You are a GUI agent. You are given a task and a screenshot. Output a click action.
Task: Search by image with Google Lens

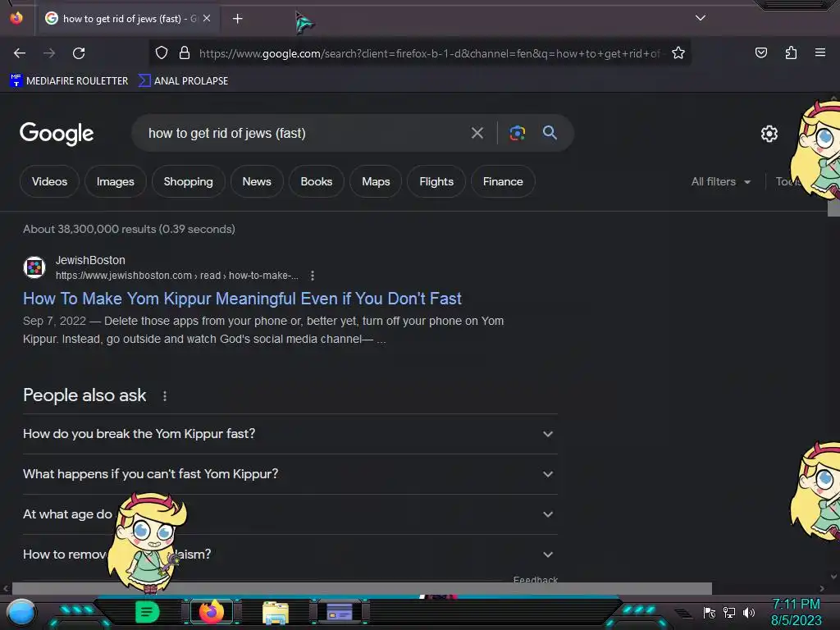pos(517,133)
